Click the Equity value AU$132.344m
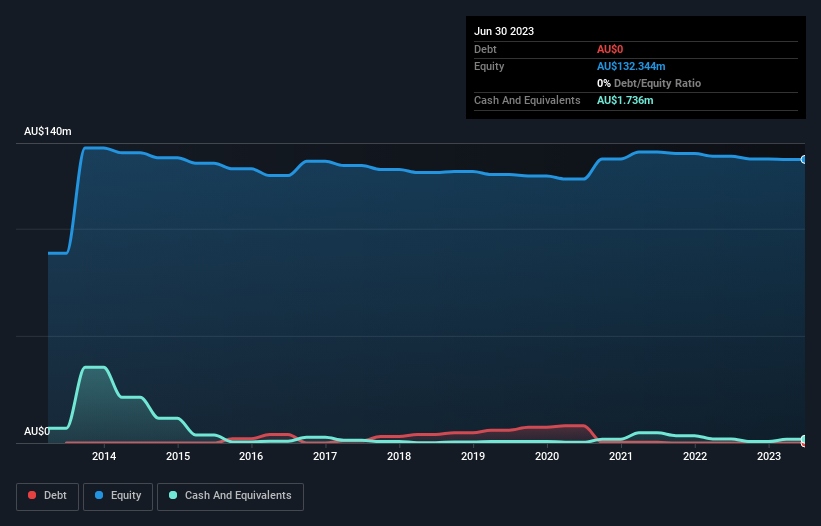Viewport: 821px width, 526px height. [631, 66]
